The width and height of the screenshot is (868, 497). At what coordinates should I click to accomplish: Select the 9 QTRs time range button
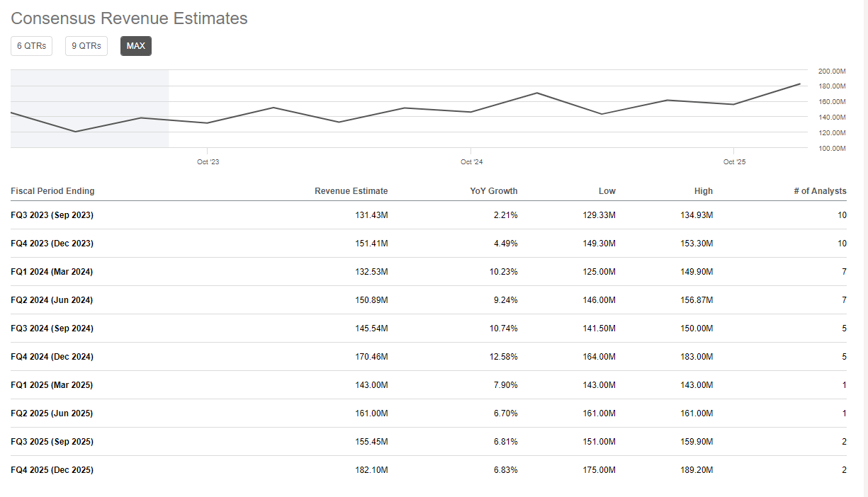click(x=86, y=45)
